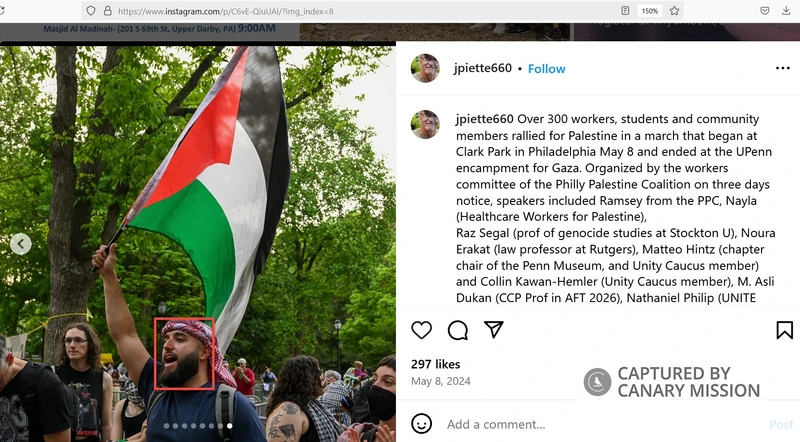Save post with bookmark icon
800x442 pixels.
tap(784, 330)
